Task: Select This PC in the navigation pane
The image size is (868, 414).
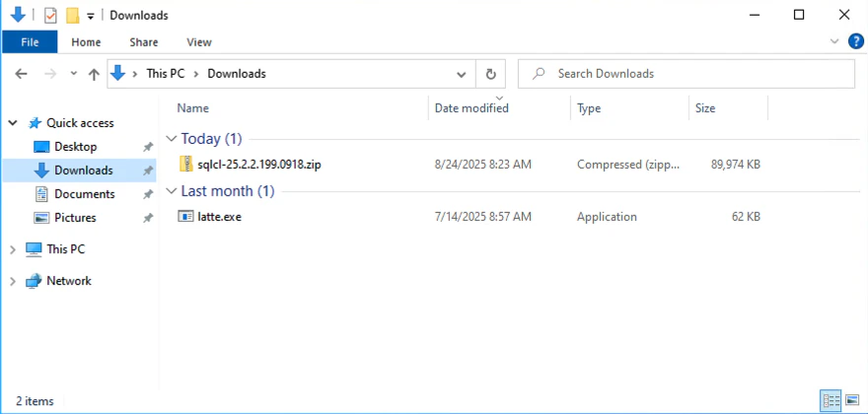Action: click(x=66, y=249)
